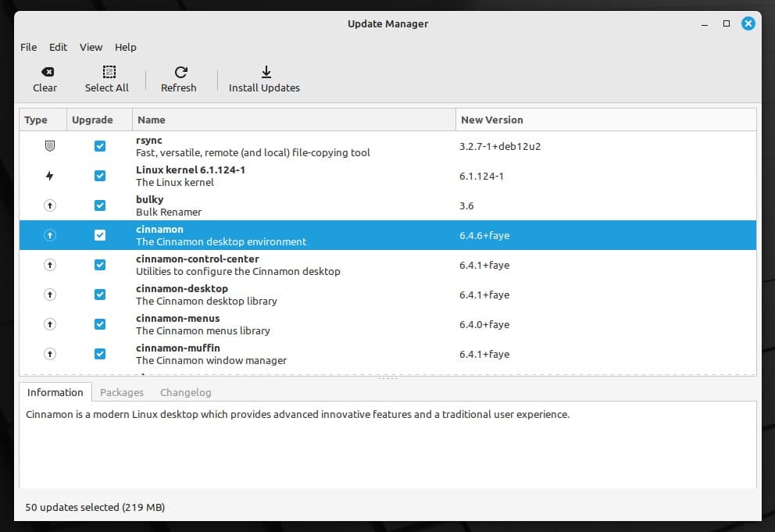Toggle the bulky upgrade checkbox
This screenshot has height=532, width=775.
pos(100,205)
